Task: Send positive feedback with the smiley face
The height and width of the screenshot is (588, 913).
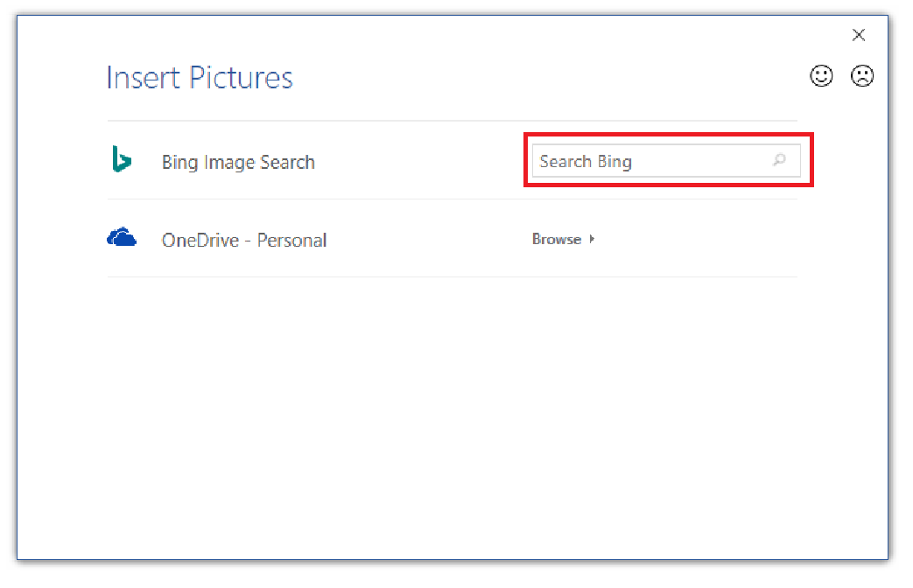Action: point(822,75)
